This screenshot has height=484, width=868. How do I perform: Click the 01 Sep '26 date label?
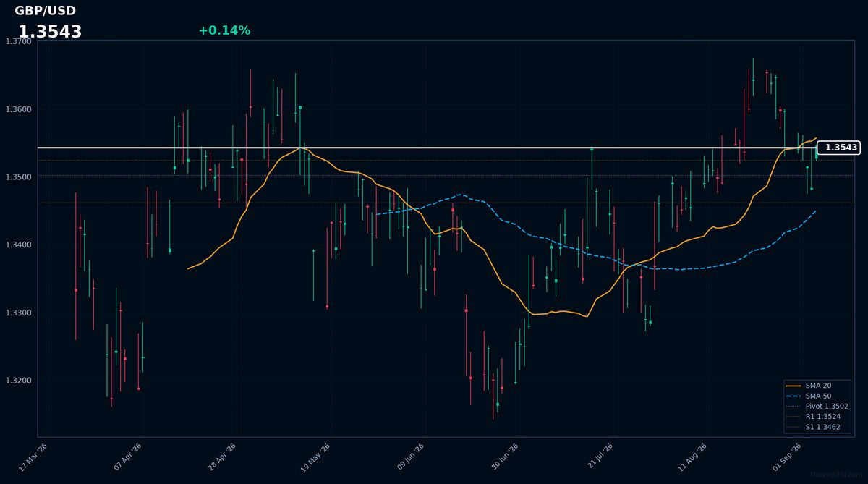787,457
